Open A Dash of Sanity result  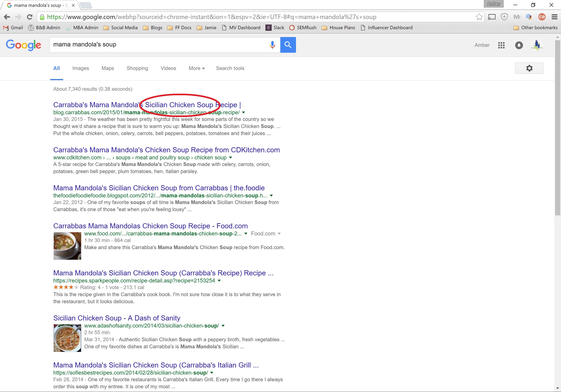(117, 318)
